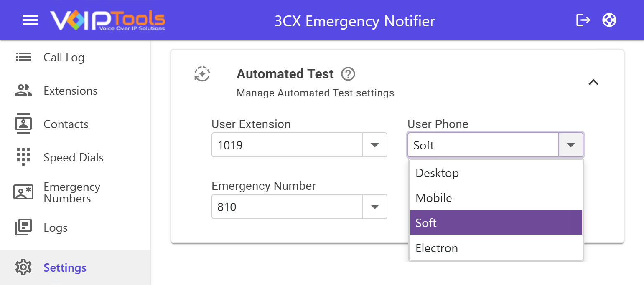Click the VoIPTools logo
This screenshot has width=644, height=285.
click(x=108, y=20)
